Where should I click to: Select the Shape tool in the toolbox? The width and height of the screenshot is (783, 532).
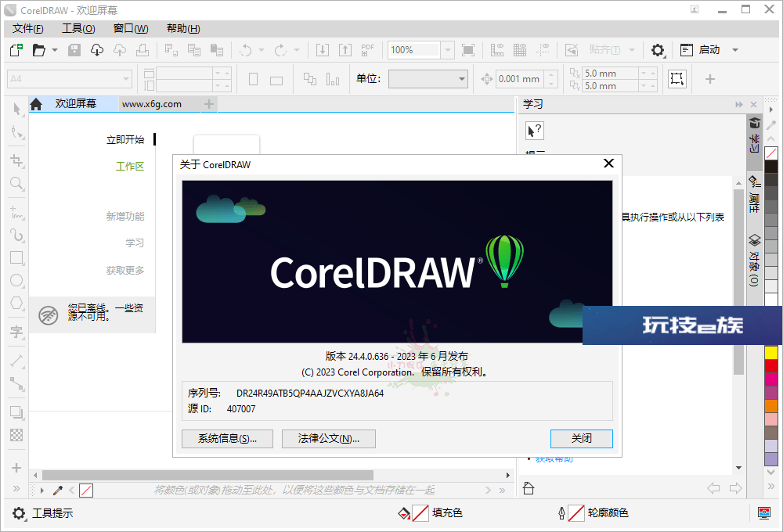tap(17, 132)
